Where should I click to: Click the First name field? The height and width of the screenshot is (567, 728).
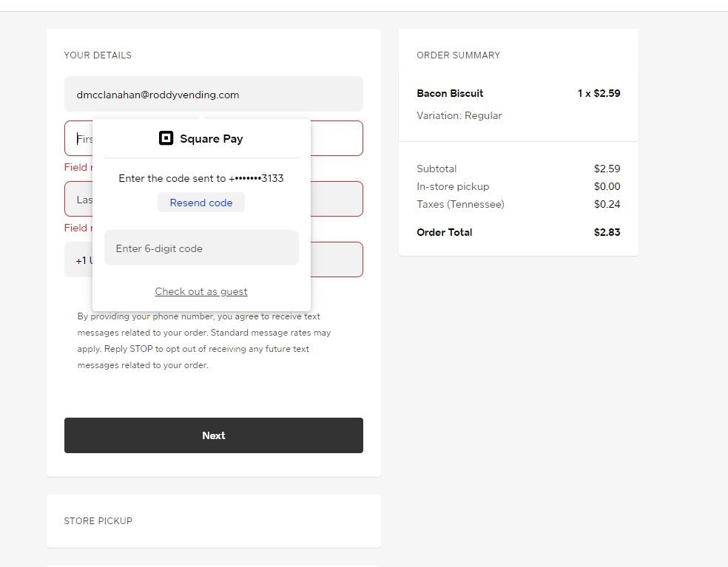336,138
